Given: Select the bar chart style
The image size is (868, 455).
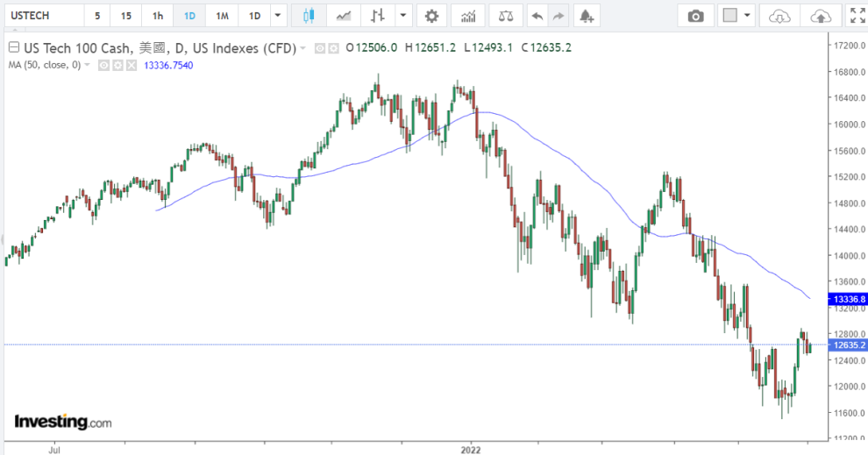Looking at the screenshot, I should (378, 16).
